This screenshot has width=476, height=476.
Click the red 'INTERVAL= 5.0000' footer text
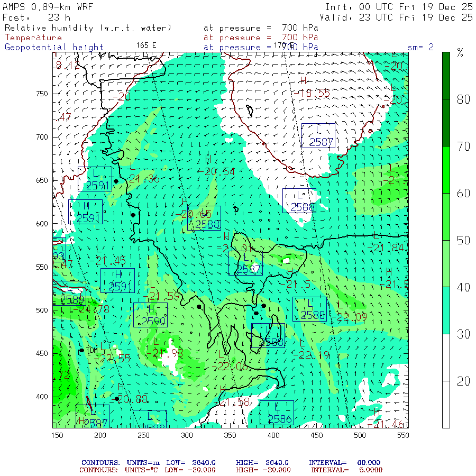(x=346, y=470)
